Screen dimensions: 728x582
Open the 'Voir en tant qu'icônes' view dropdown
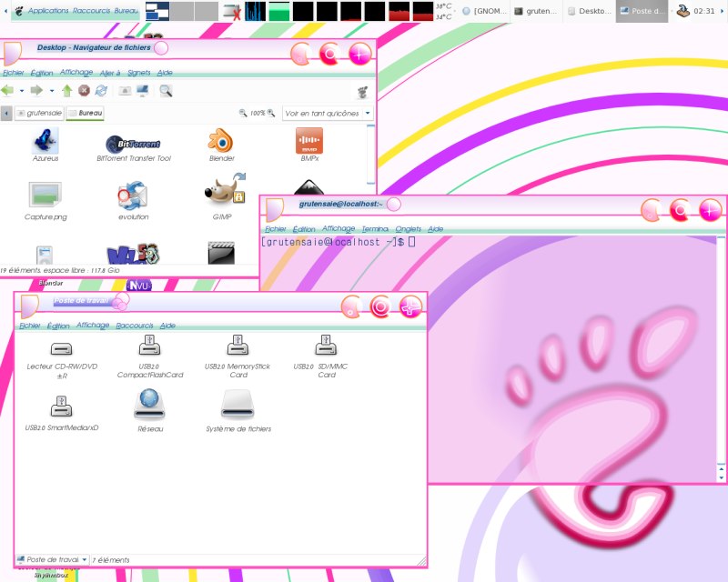pyautogui.click(x=328, y=114)
